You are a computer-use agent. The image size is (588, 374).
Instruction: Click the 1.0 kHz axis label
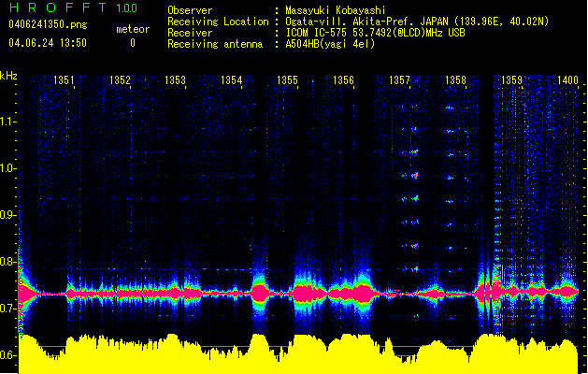pos(7,168)
